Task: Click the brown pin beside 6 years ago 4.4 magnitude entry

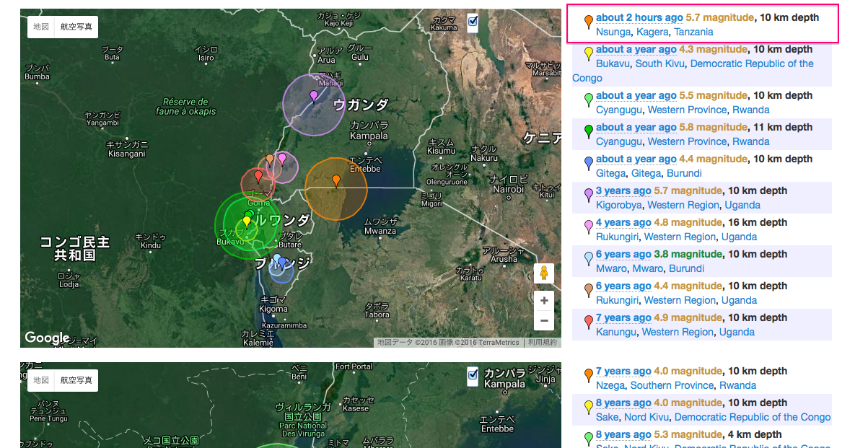Action: click(589, 290)
